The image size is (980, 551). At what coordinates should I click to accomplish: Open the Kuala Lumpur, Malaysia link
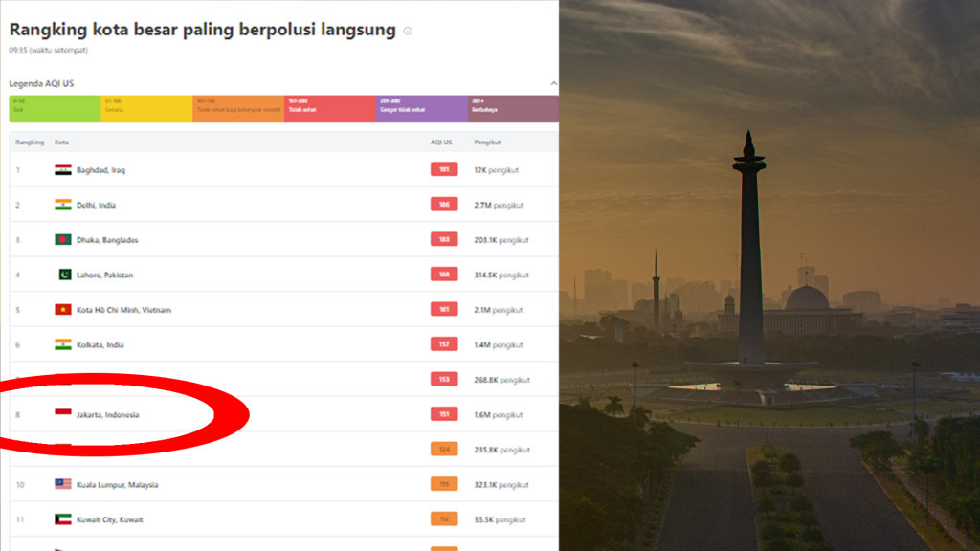coord(117,485)
